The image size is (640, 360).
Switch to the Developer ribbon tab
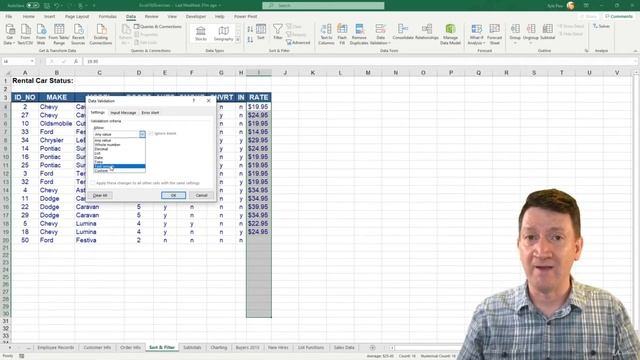[x=196, y=16]
